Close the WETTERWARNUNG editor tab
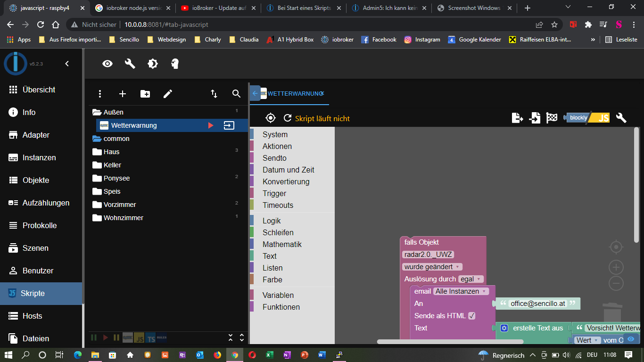644x362 pixels. tap(322, 94)
